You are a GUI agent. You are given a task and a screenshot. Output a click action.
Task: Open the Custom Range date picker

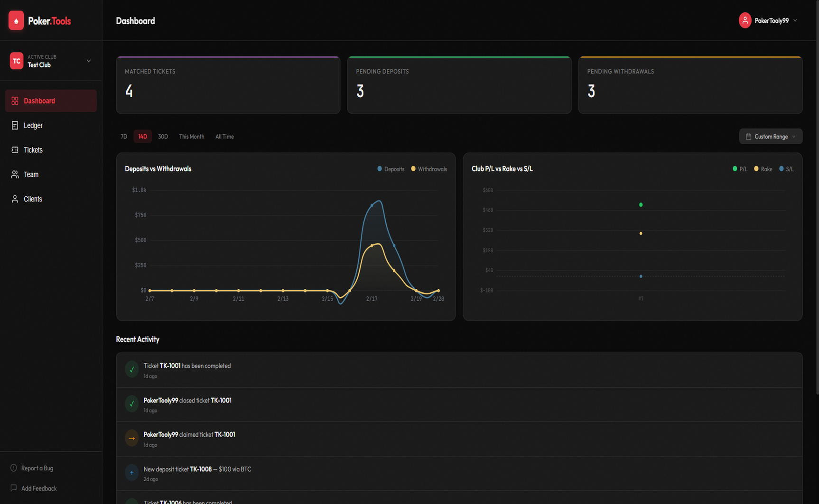tap(771, 136)
